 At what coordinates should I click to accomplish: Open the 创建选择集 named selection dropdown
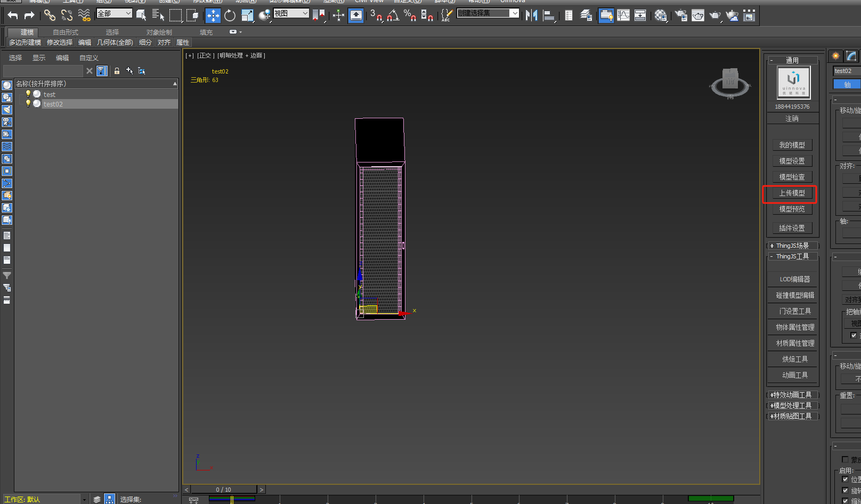click(x=488, y=13)
